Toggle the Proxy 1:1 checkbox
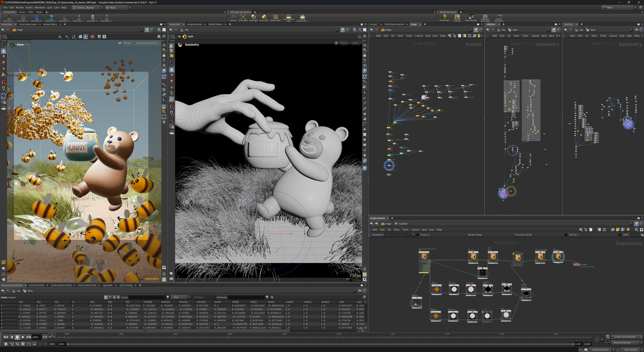This screenshot has width=644, height=352. (417, 235)
